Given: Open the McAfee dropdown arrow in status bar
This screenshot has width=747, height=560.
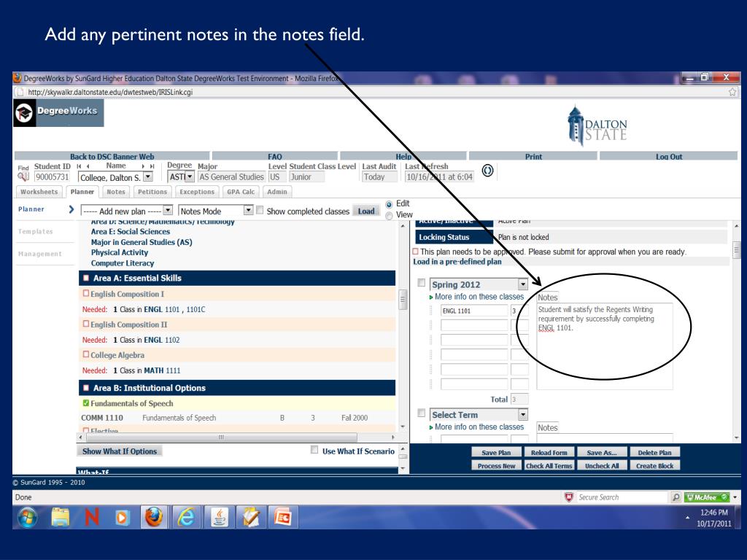Looking at the screenshot, I should click(x=735, y=497).
